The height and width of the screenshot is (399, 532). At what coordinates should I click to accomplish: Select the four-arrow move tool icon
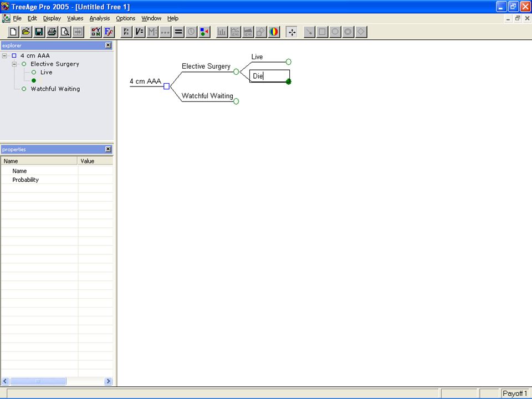[x=291, y=32]
